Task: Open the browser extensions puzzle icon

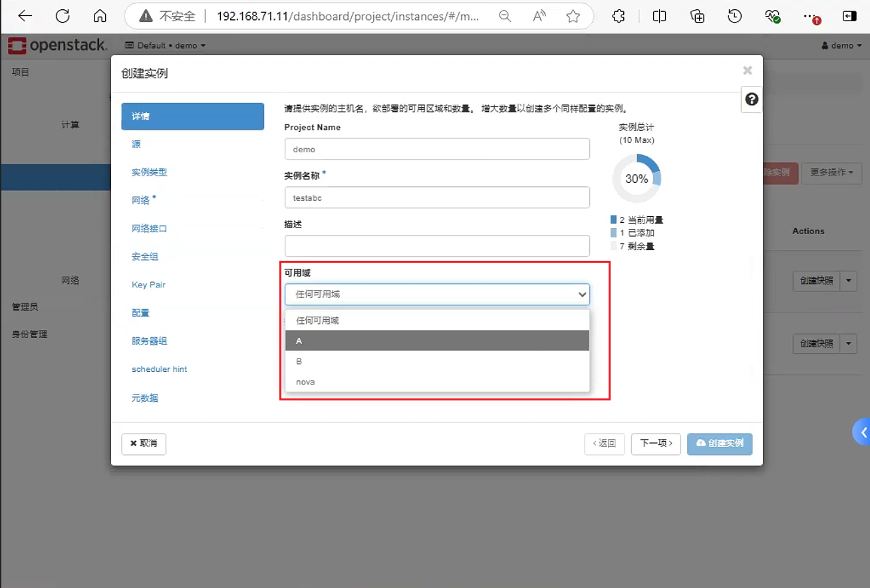Action: [619, 17]
